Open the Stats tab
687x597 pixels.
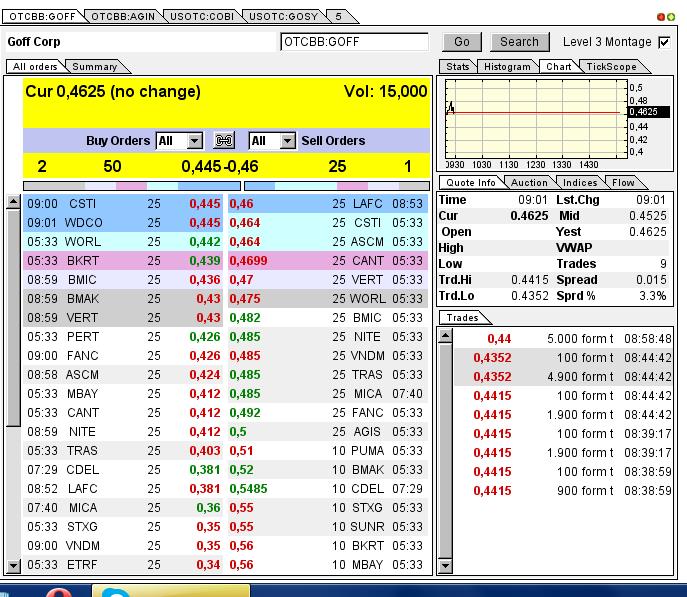click(457, 67)
